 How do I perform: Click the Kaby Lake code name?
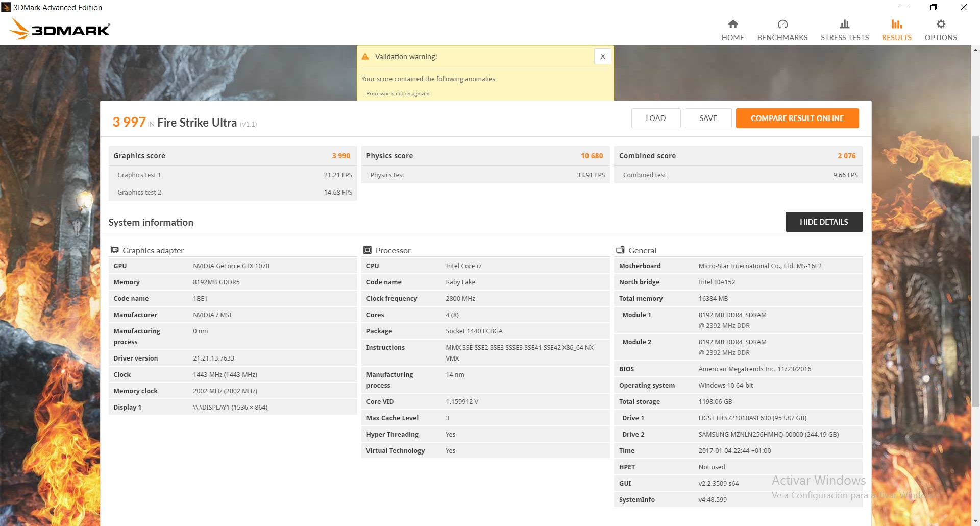click(x=460, y=282)
